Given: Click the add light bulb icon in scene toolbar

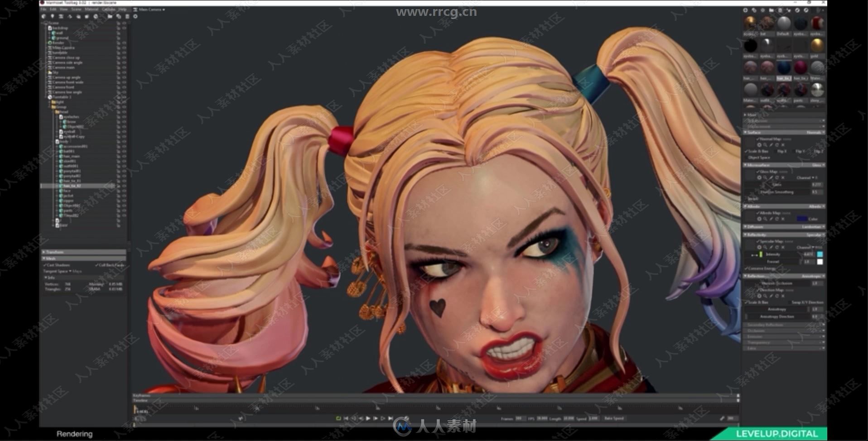Looking at the screenshot, I should 53,16.
